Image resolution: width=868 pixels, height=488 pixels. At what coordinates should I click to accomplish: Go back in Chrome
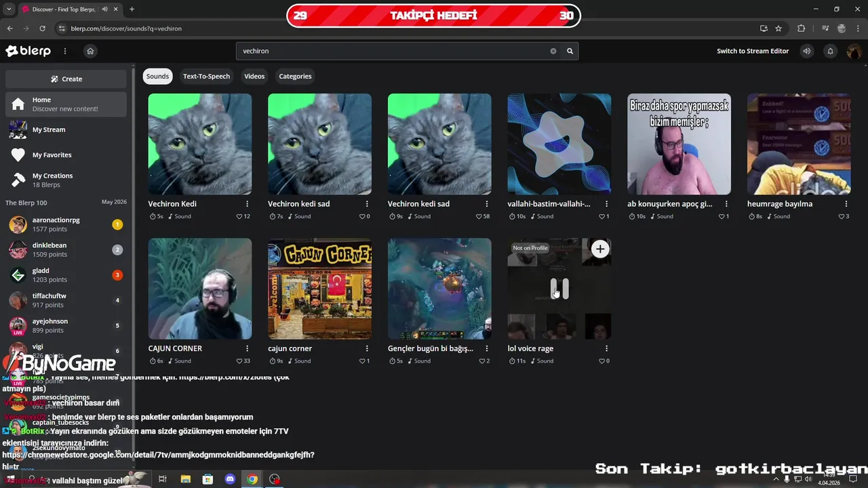click(9, 28)
